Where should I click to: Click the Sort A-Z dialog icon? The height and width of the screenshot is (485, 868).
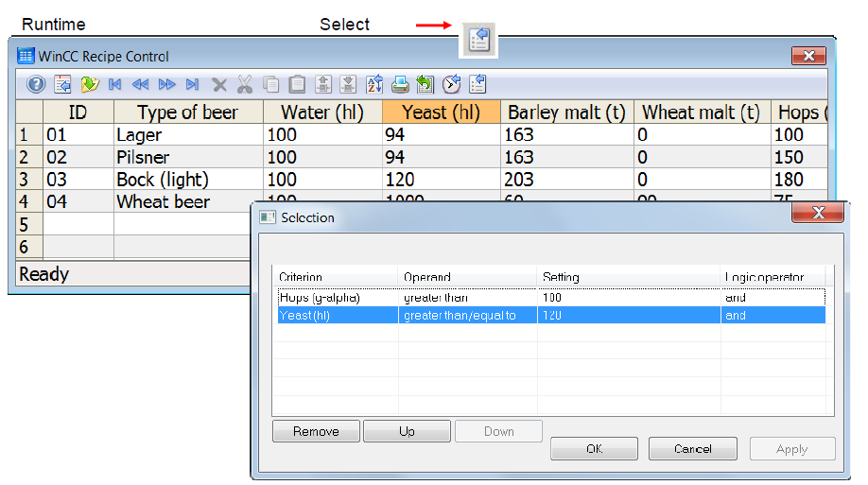coord(374,85)
